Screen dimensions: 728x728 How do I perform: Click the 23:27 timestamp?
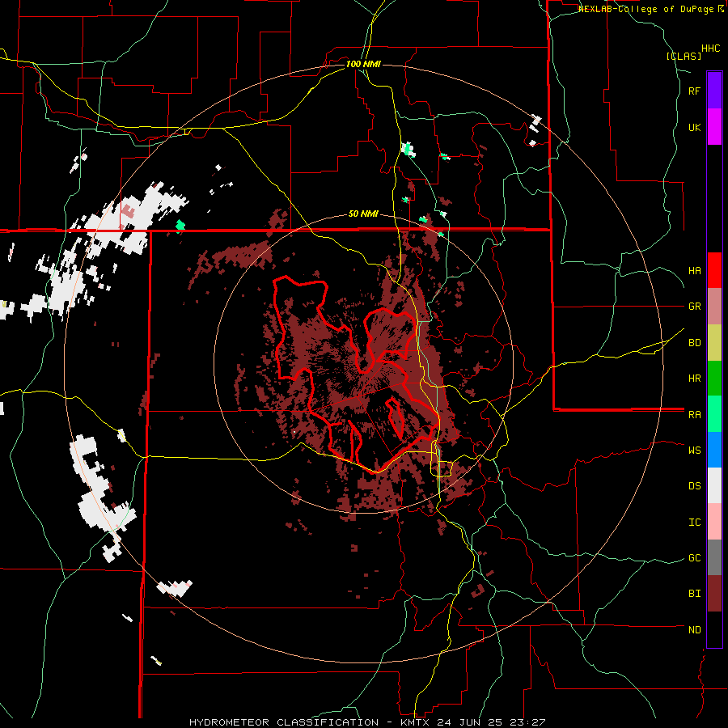tap(527, 722)
